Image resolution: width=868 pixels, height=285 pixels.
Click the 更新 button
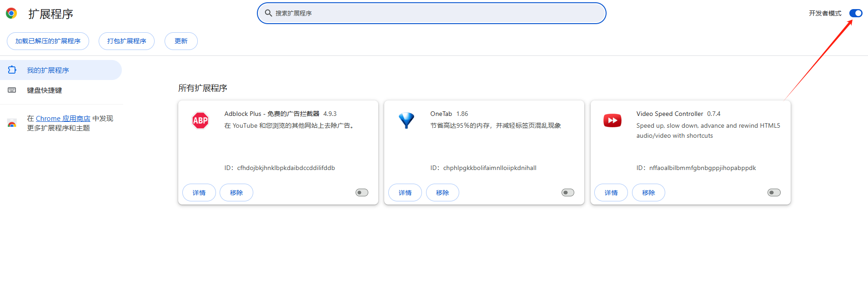click(181, 41)
